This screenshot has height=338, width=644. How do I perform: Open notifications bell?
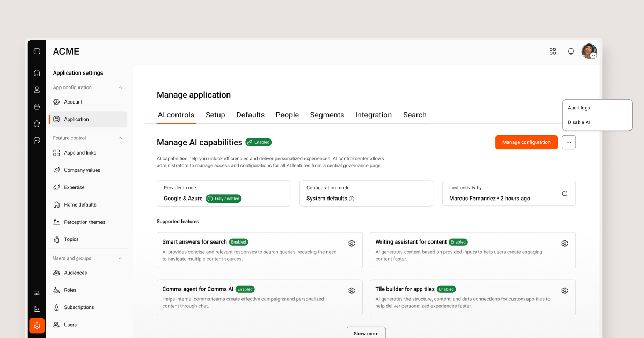[x=571, y=52]
